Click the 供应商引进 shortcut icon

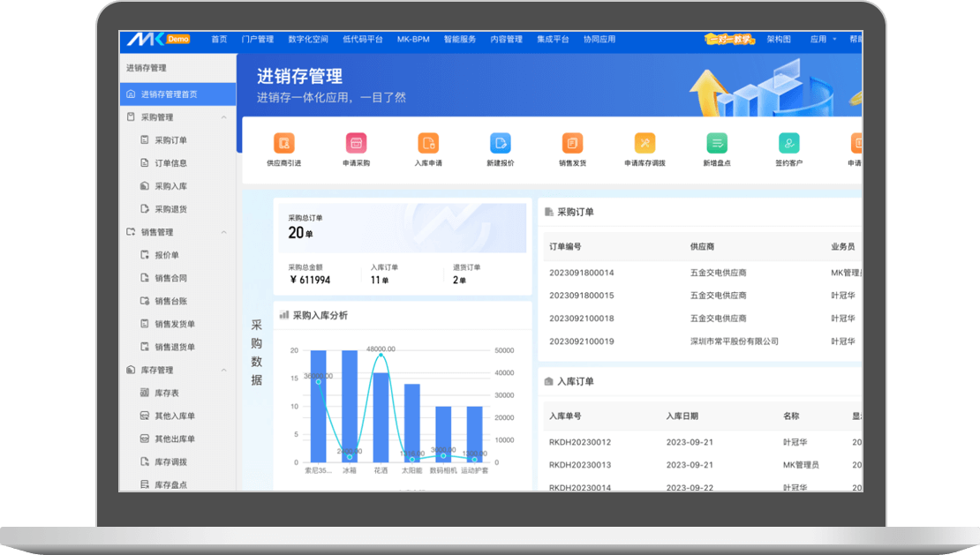pos(283,143)
